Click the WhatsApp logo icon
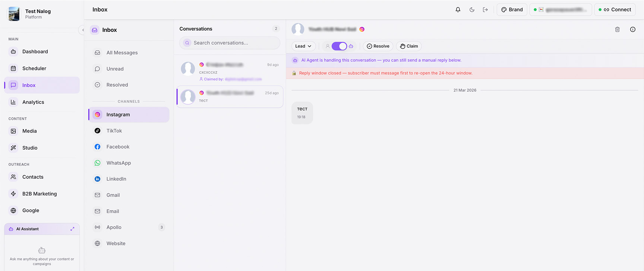The image size is (644, 271). (97, 163)
